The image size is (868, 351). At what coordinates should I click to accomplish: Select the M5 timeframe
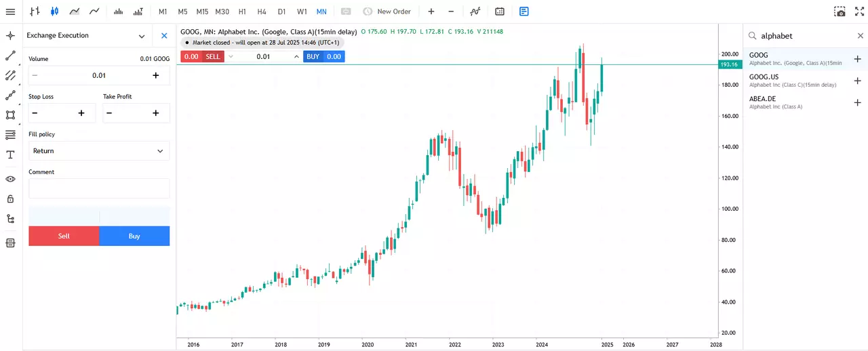pos(182,12)
